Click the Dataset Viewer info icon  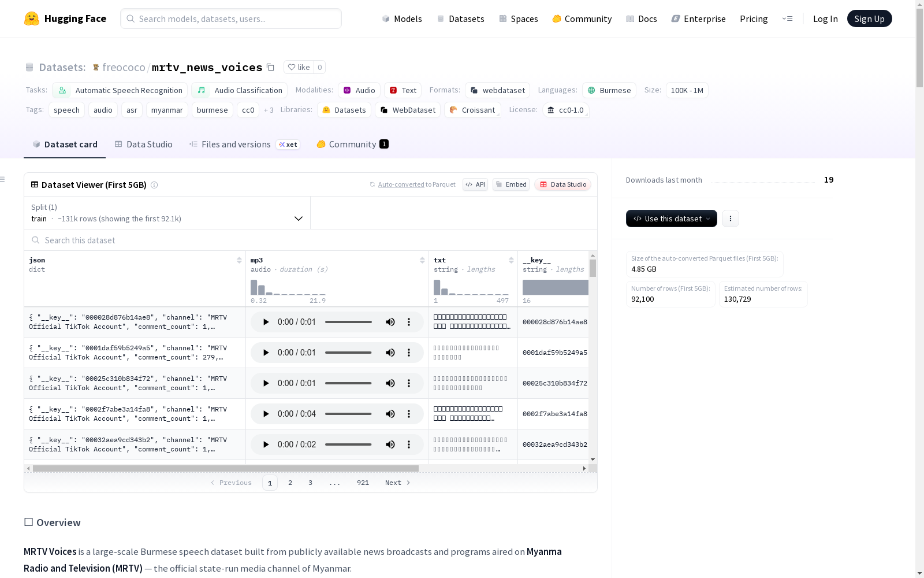click(154, 185)
